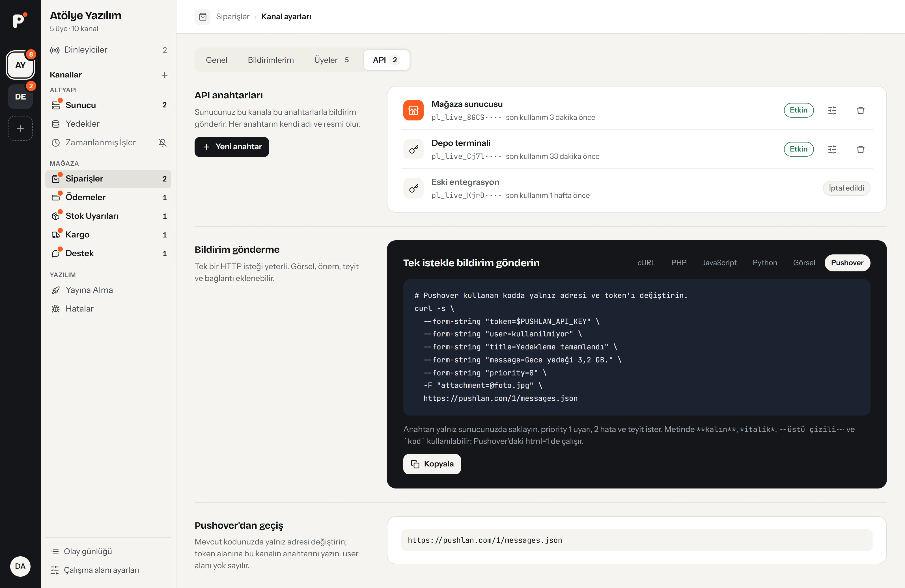Screen dimensions: 905x588
Task: Create a key with Yeni anahtar button
Action: [x=232, y=147]
